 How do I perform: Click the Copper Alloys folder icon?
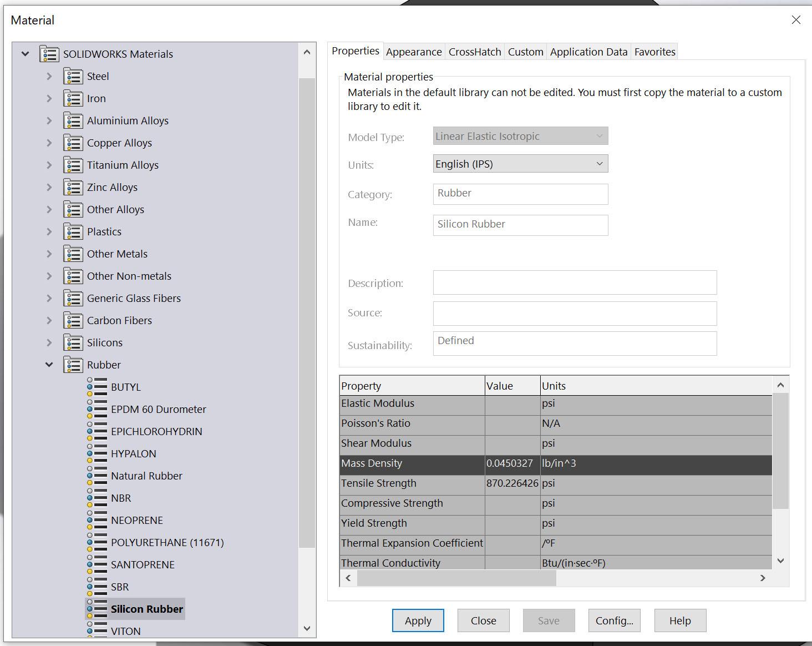click(x=73, y=143)
